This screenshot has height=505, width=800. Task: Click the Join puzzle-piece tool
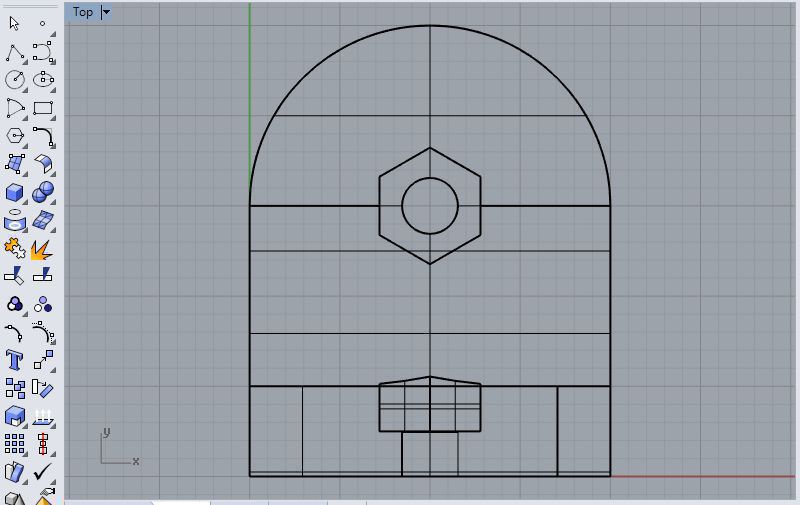pos(14,248)
